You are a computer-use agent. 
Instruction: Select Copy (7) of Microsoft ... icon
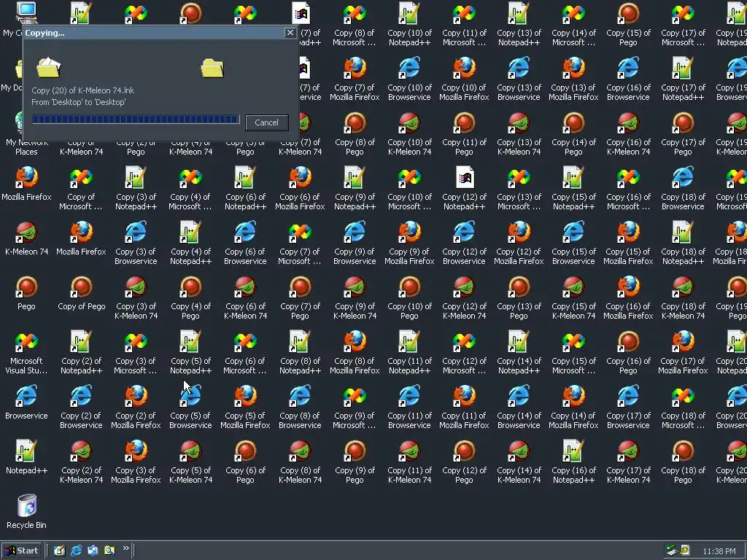(300, 232)
